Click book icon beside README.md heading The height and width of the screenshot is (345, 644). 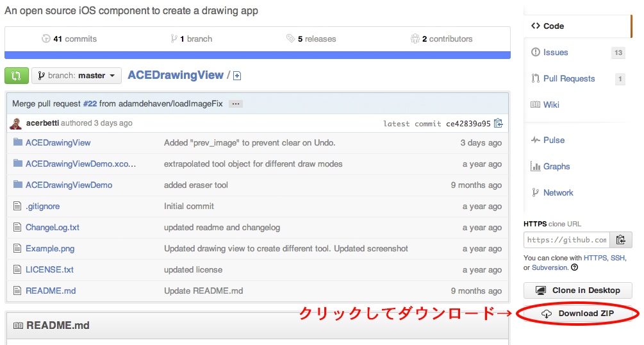coord(18,326)
